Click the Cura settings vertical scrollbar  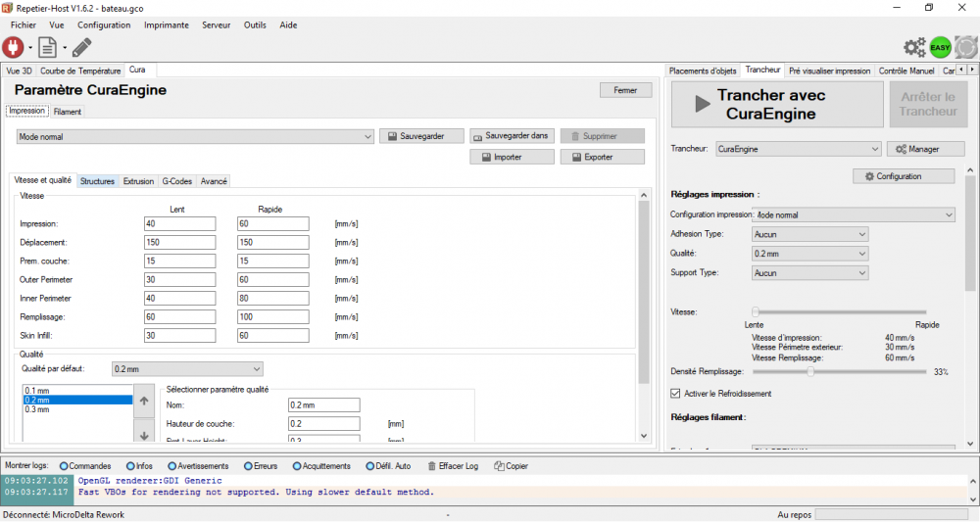[644, 292]
